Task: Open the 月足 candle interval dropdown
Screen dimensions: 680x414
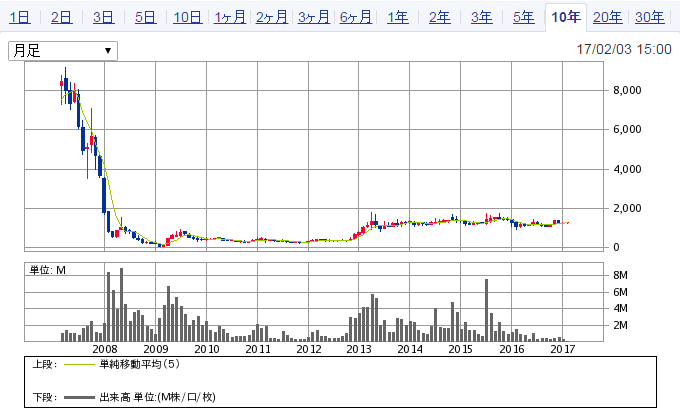Action: (x=63, y=51)
